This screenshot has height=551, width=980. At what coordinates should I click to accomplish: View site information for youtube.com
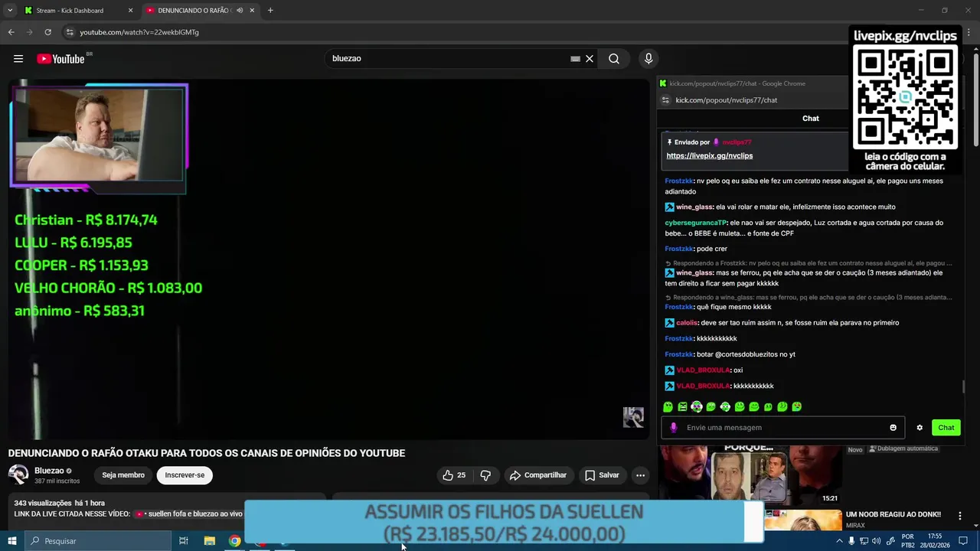pyautogui.click(x=70, y=32)
